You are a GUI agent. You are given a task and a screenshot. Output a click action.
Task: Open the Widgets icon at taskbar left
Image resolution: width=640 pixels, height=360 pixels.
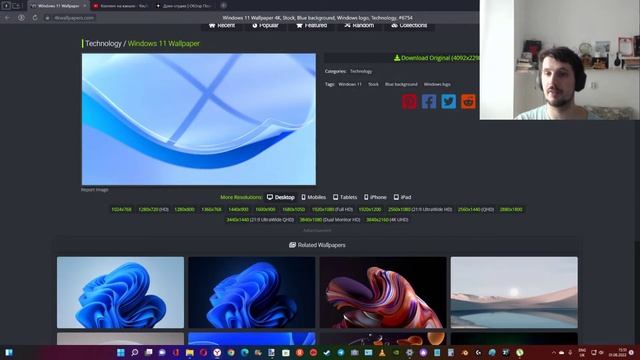[9, 352]
